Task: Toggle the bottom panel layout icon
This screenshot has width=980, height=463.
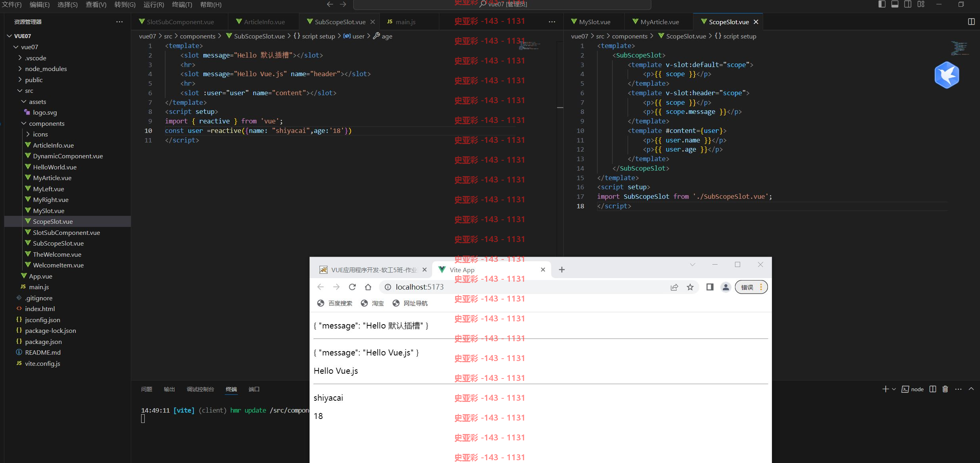Action: point(895,4)
